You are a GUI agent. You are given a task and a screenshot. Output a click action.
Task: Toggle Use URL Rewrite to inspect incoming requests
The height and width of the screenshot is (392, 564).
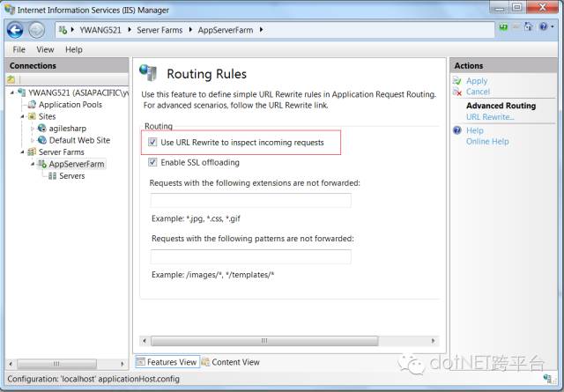[x=152, y=142]
